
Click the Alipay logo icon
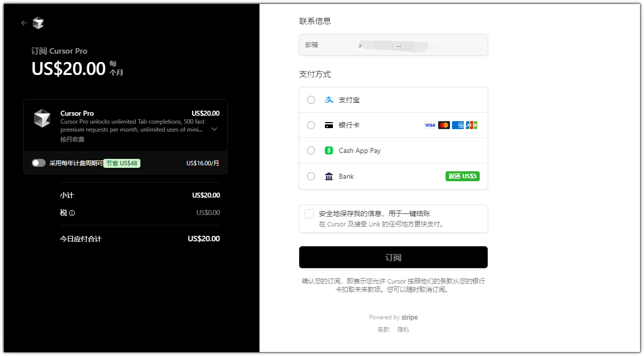click(329, 100)
